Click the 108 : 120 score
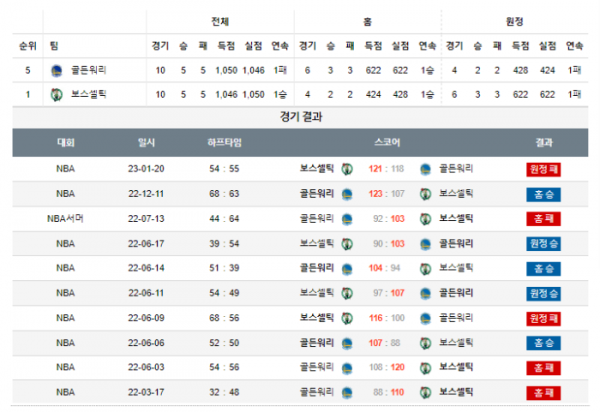The image size is (600, 412). pos(386,367)
